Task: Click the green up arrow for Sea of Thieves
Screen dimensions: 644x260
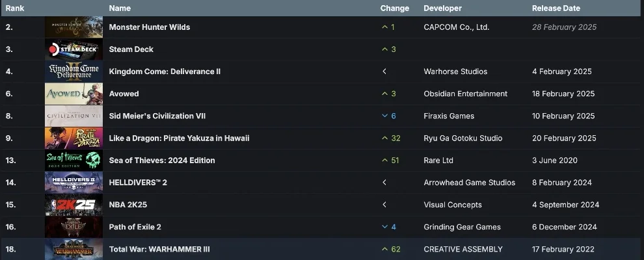Action: click(x=385, y=161)
